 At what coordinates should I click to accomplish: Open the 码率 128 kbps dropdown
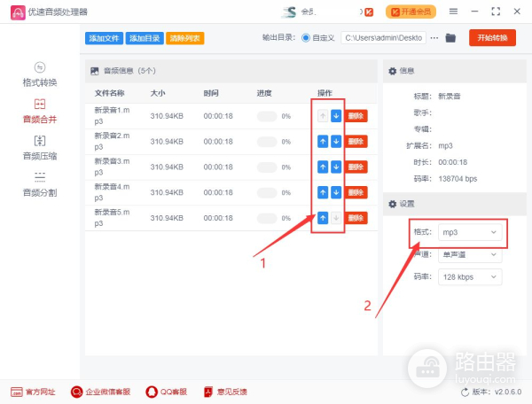[x=470, y=277]
